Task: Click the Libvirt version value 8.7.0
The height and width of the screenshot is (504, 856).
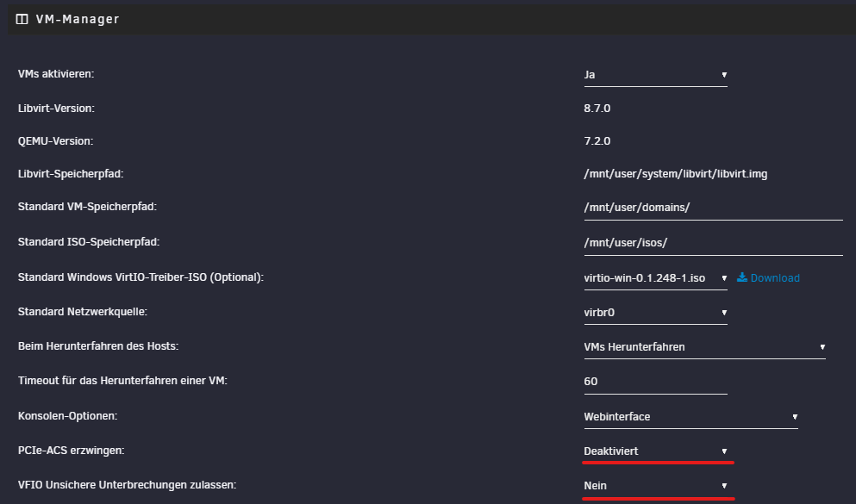Action: [x=597, y=108]
